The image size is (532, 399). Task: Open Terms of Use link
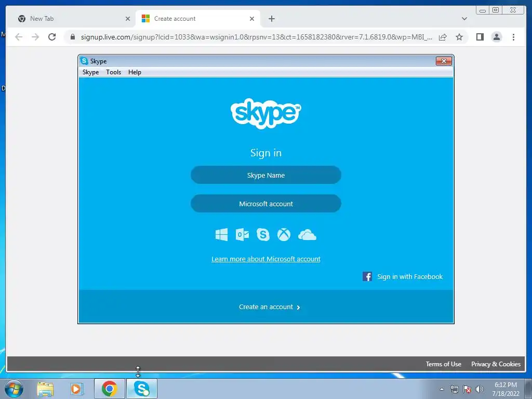tap(444, 364)
